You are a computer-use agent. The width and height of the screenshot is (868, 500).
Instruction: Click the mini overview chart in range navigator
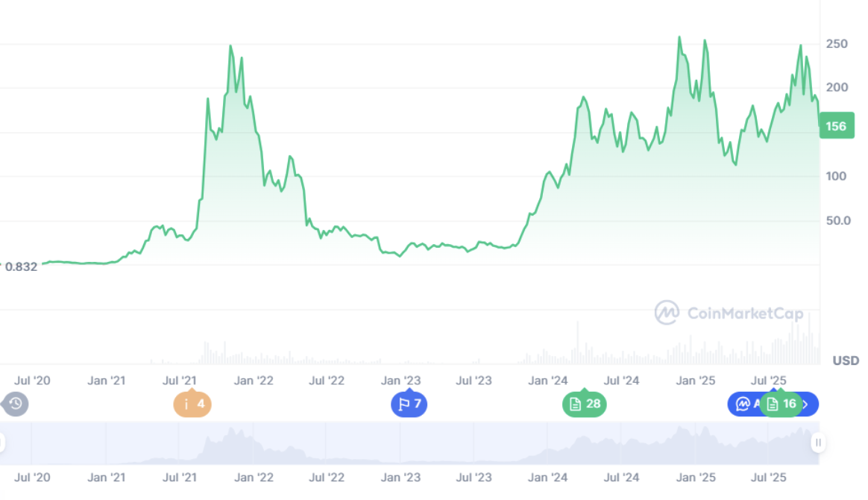coord(410,443)
